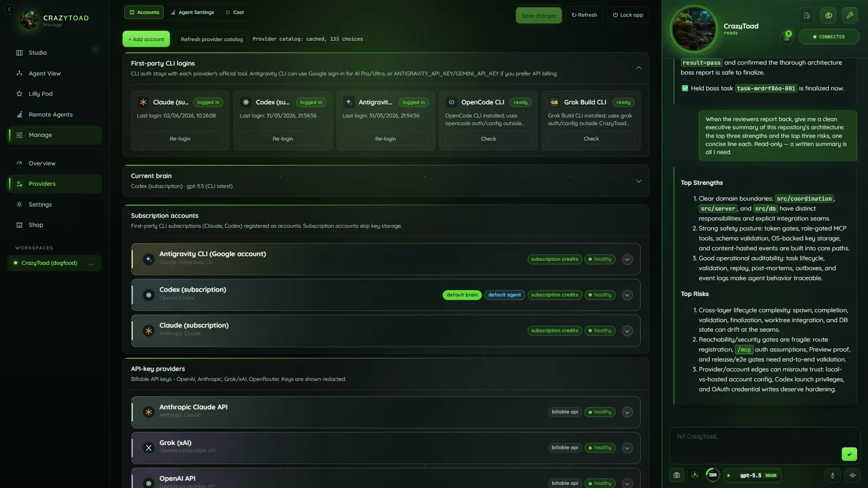Click the OpenCode CLI code icon
The height and width of the screenshot is (488, 868).
click(451, 102)
